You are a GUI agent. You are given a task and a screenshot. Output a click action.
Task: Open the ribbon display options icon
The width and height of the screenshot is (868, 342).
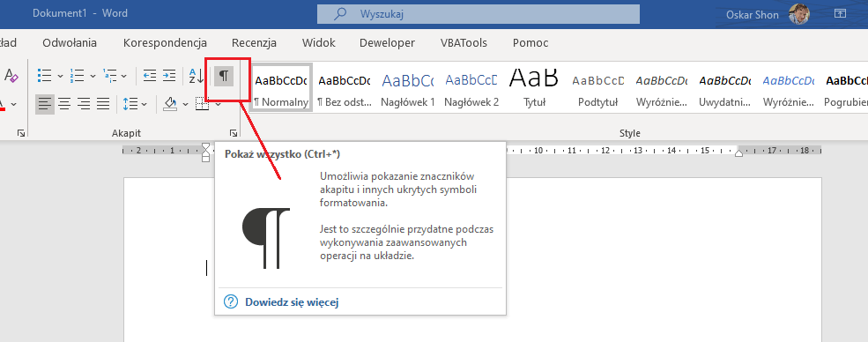point(841,13)
